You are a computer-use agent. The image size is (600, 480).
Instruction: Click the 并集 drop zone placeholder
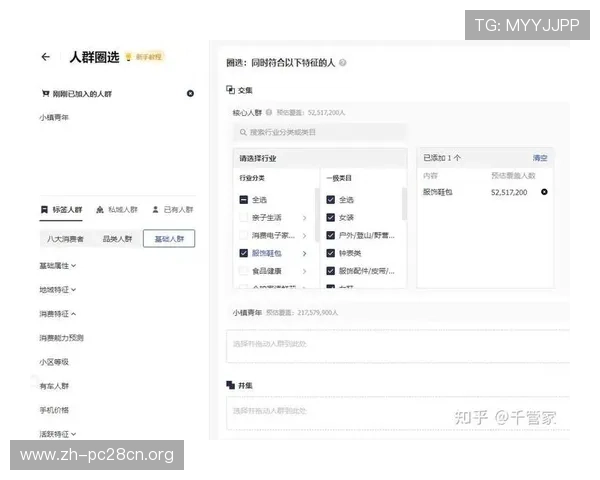(398, 413)
